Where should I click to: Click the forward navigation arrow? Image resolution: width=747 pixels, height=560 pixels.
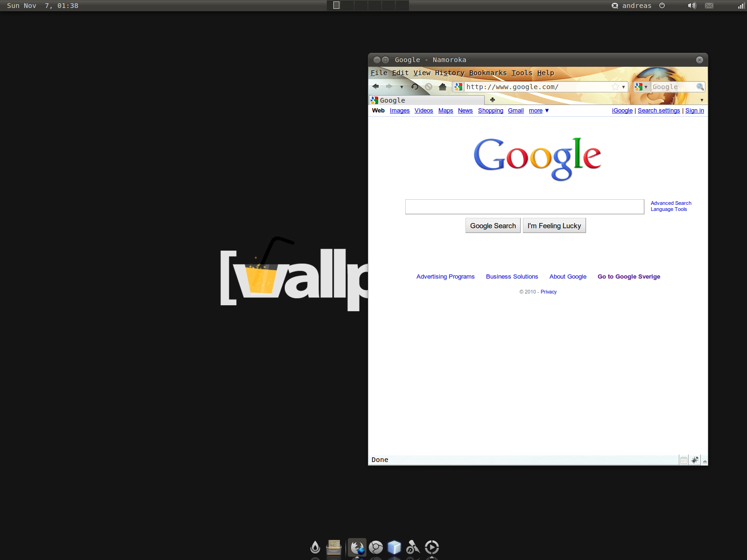389,87
